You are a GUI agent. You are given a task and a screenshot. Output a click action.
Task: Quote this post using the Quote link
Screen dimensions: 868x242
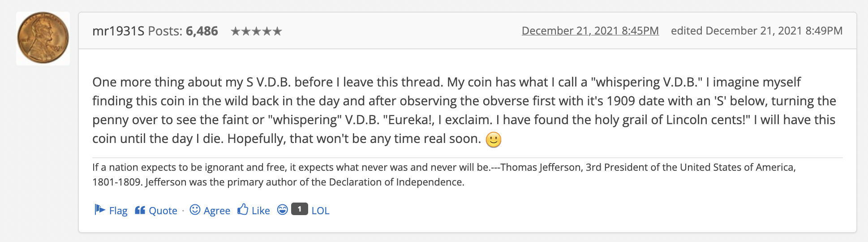coord(163,211)
